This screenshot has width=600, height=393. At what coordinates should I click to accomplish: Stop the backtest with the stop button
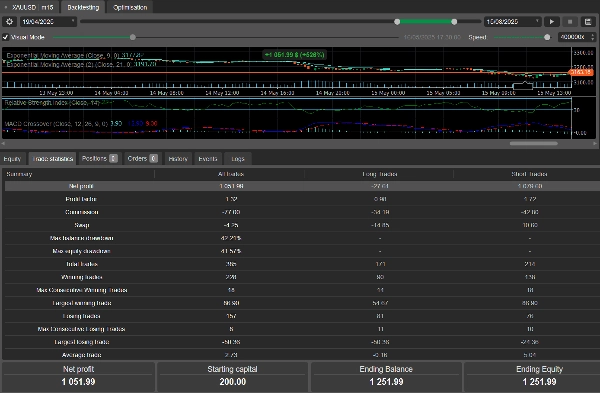click(x=570, y=22)
